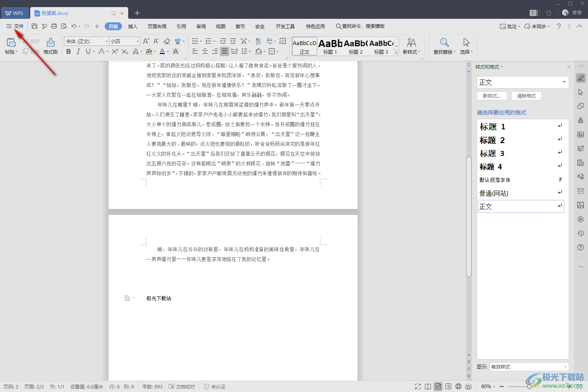
Task: Toggle Bold formatting
Action: (x=69, y=51)
